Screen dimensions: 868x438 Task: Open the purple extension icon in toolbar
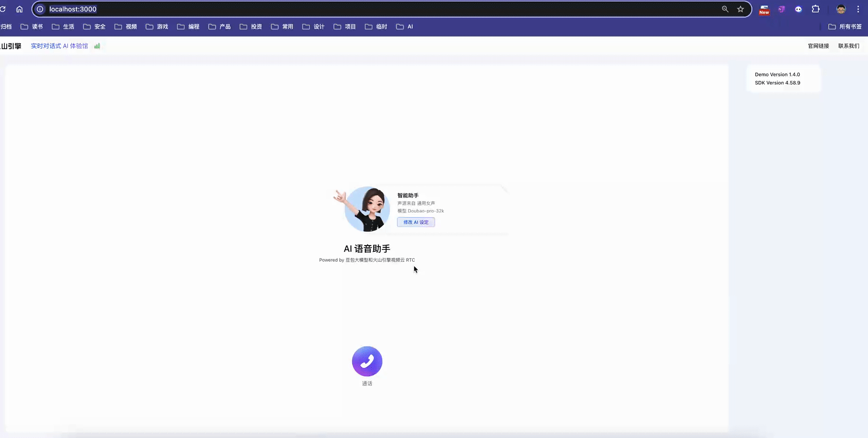click(782, 9)
